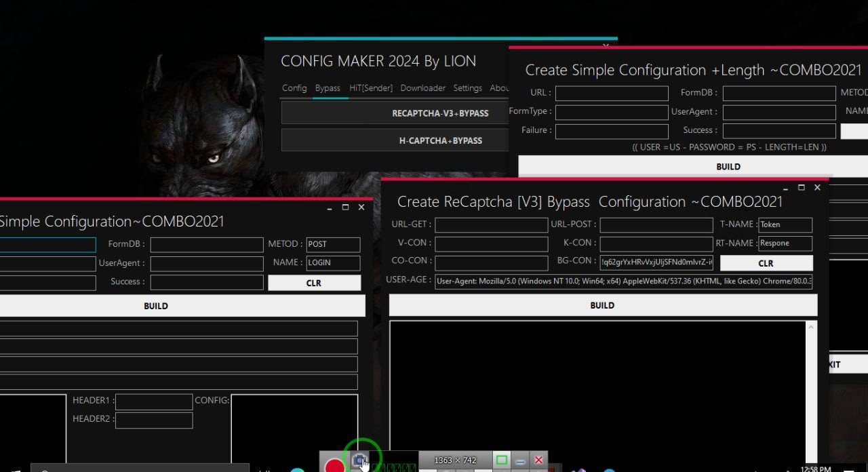The height and width of the screenshot is (472, 868).
Task: Select the Downloader tab
Action: click(x=422, y=88)
